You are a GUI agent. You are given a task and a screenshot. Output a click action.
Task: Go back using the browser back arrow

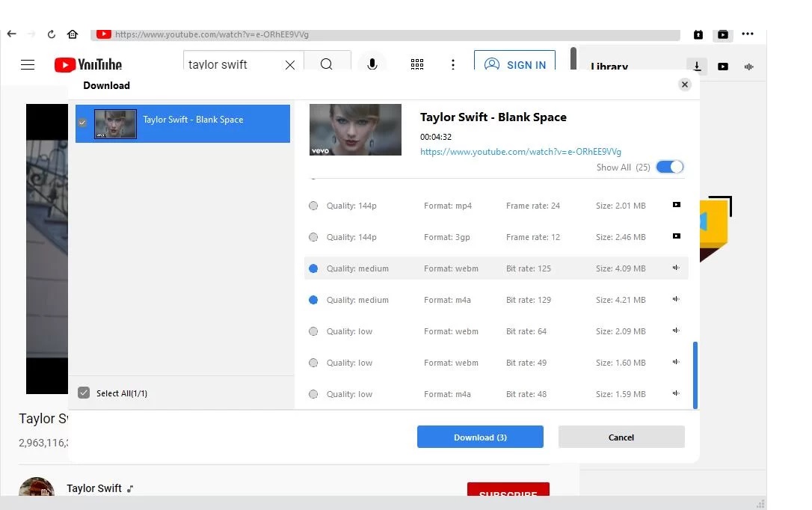pos(11,34)
